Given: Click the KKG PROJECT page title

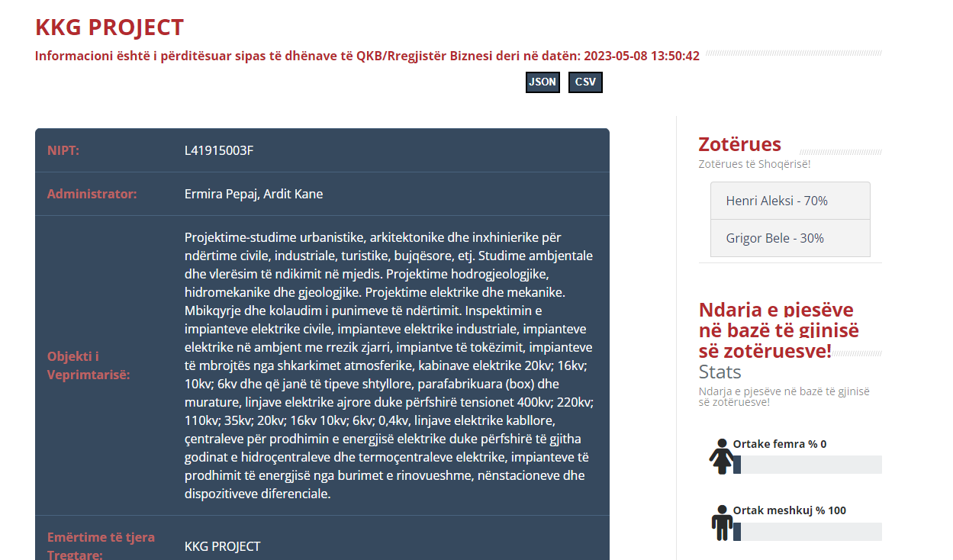Looking at the screenshot, I should point(109,27).
